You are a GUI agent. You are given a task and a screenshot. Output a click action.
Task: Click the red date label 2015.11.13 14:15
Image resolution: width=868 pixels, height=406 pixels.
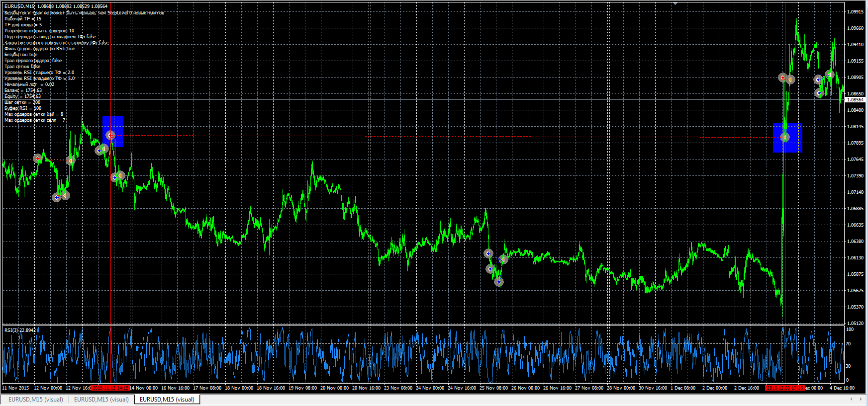coord(110,388)
